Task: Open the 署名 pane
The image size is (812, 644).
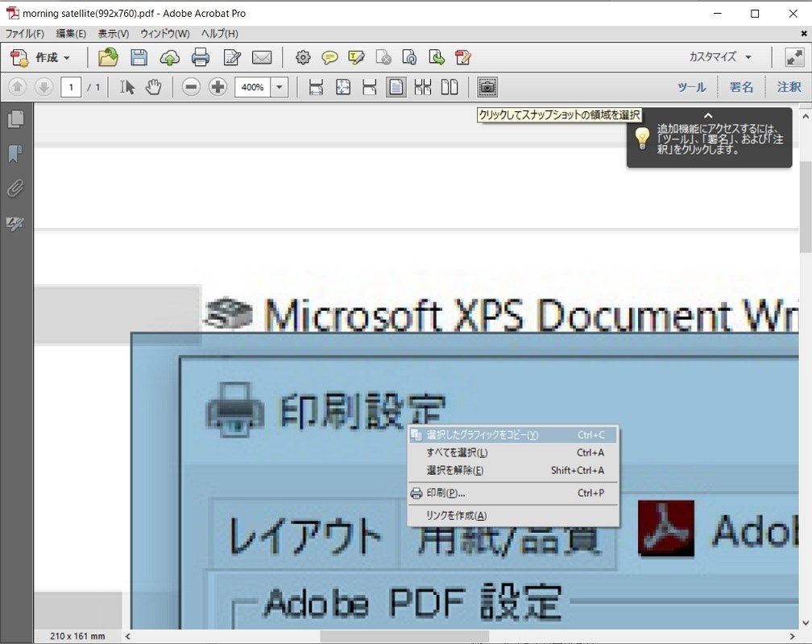Action: click(741, 87)
